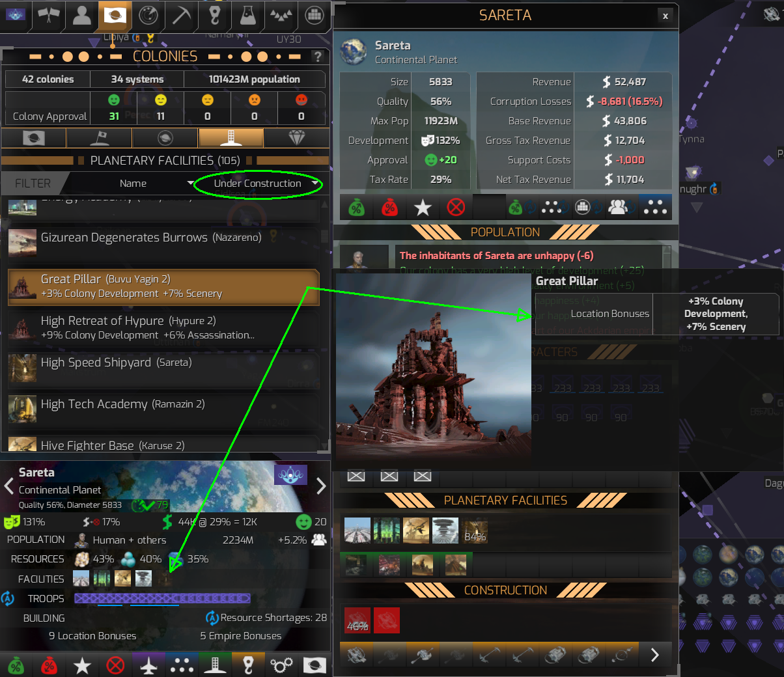784x677 pixels.
Task: Open the diplomacy crossed-flags screen
Action: 49,15
